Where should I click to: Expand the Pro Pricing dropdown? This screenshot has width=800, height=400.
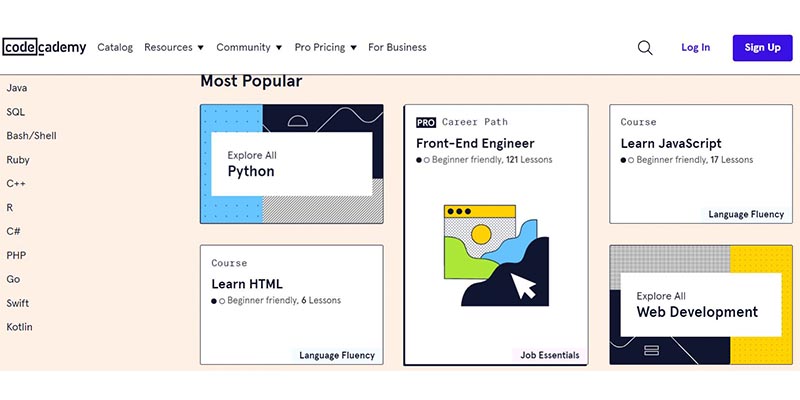(326, 47)
